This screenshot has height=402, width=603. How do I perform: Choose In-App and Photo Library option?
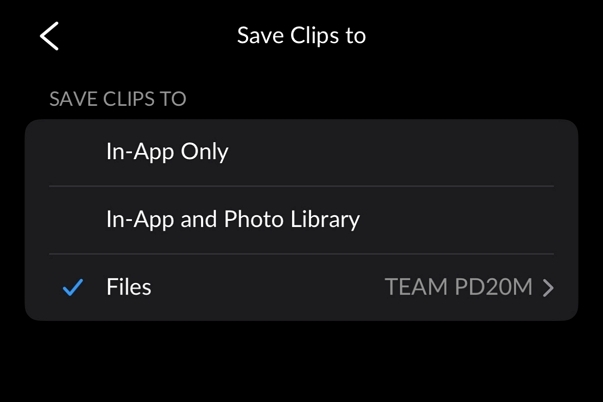(300, 220)
